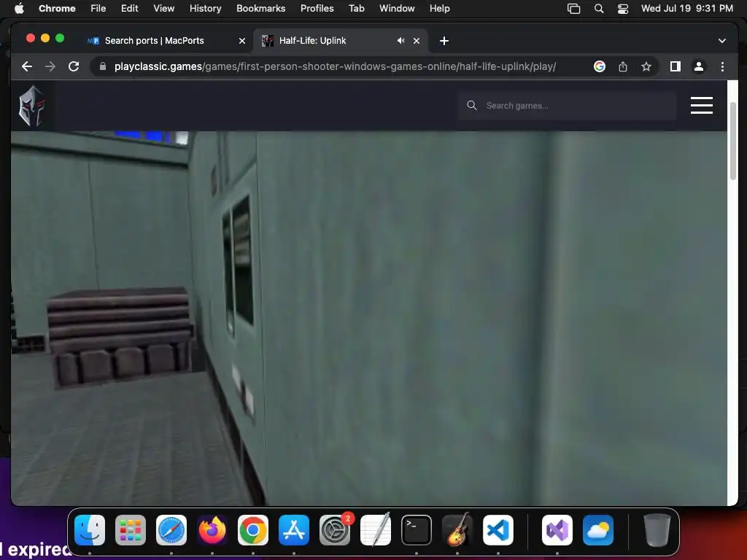747x560 pixels.
Task: Open the Profiles menu
Action: [317, 8]
